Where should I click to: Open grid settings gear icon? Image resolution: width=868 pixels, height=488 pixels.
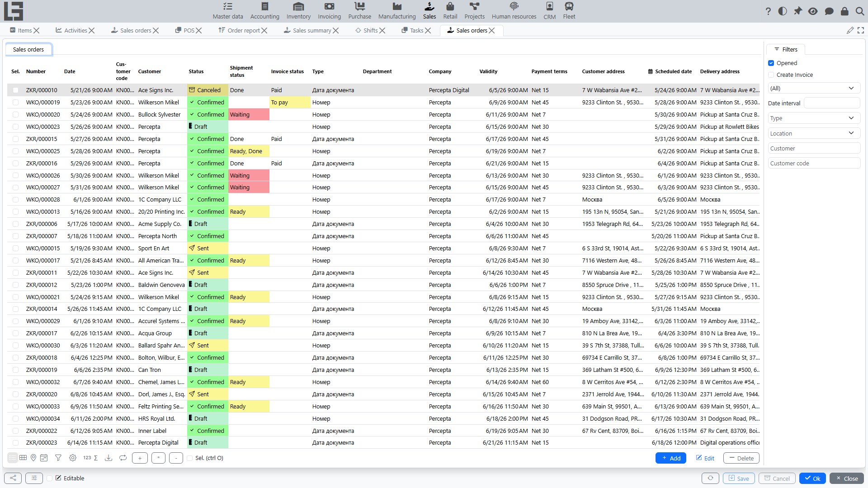click(x=73, y=458)
